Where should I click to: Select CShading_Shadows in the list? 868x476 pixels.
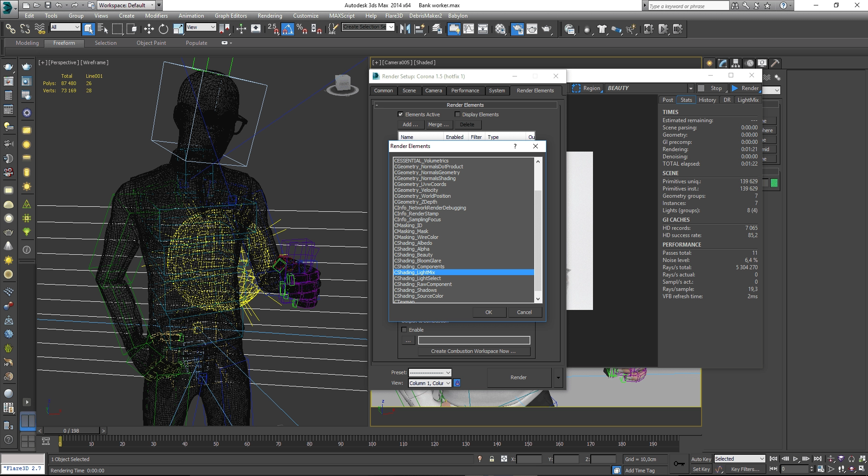463,290
